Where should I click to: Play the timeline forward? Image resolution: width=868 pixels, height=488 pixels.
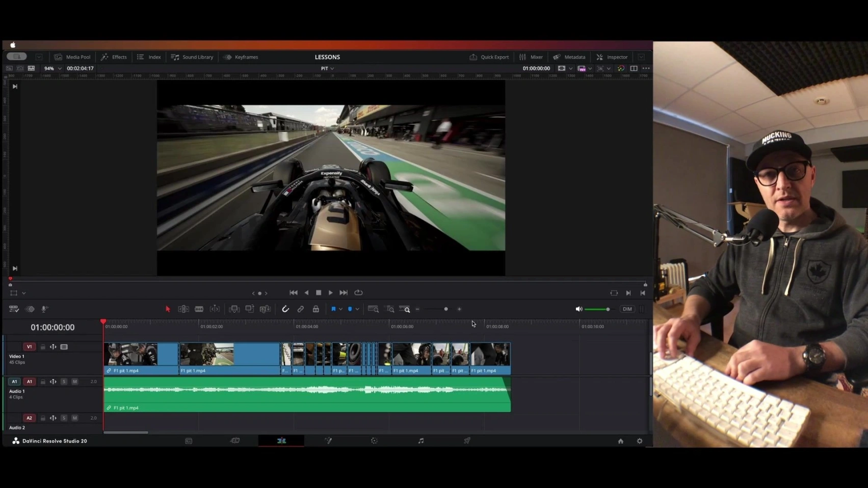point(331,293)
